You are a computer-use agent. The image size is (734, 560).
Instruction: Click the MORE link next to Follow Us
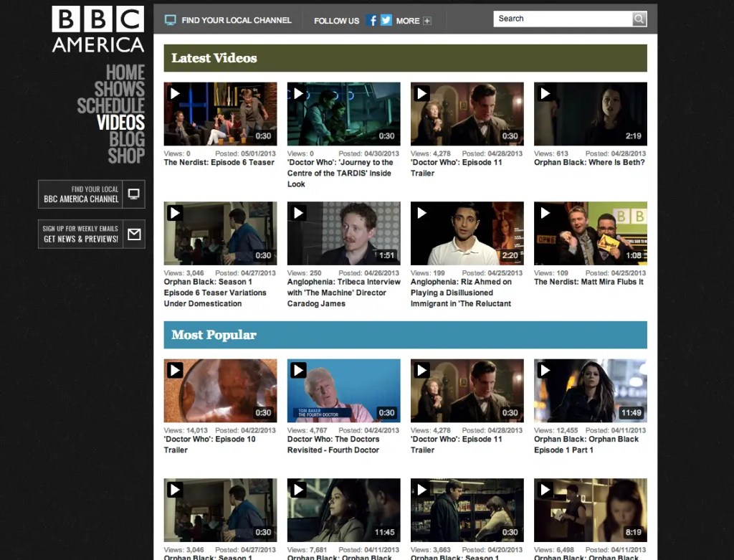pyautogui.click(x=408, y=21)
